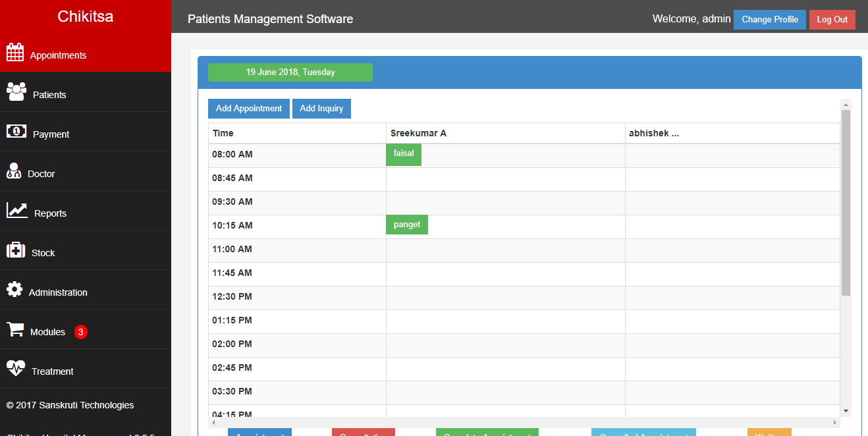Click the Reports chart icon

coord(17,210)
